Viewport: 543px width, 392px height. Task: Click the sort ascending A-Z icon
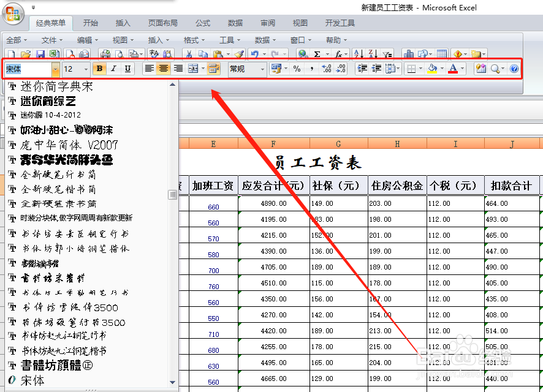pyautogui.click(x=359, y=54)
